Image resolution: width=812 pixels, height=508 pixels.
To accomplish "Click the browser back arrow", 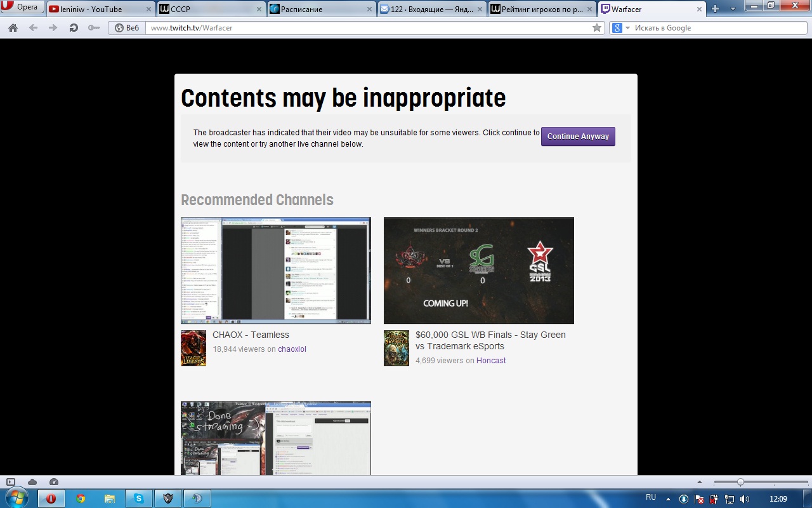I will pos(33,28).
